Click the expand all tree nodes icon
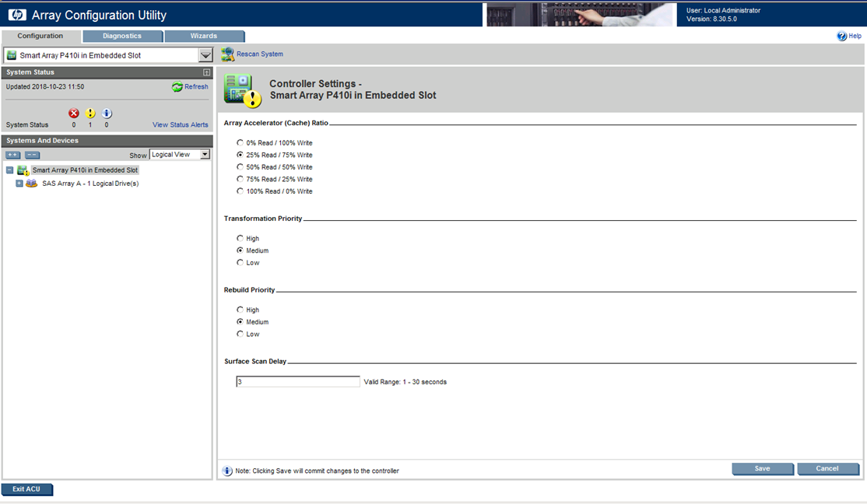The height and width of the screenshot is (504, 867). coord(12,155)
